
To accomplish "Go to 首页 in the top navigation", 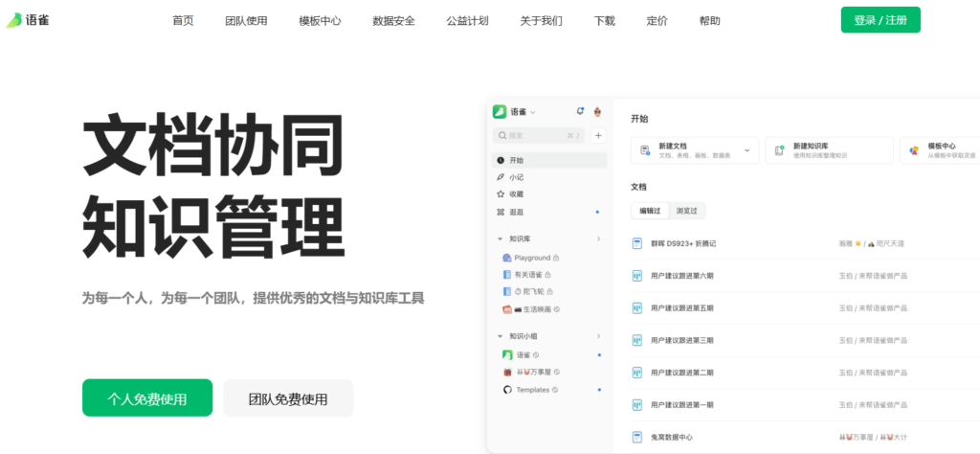I will coord(183,21).
